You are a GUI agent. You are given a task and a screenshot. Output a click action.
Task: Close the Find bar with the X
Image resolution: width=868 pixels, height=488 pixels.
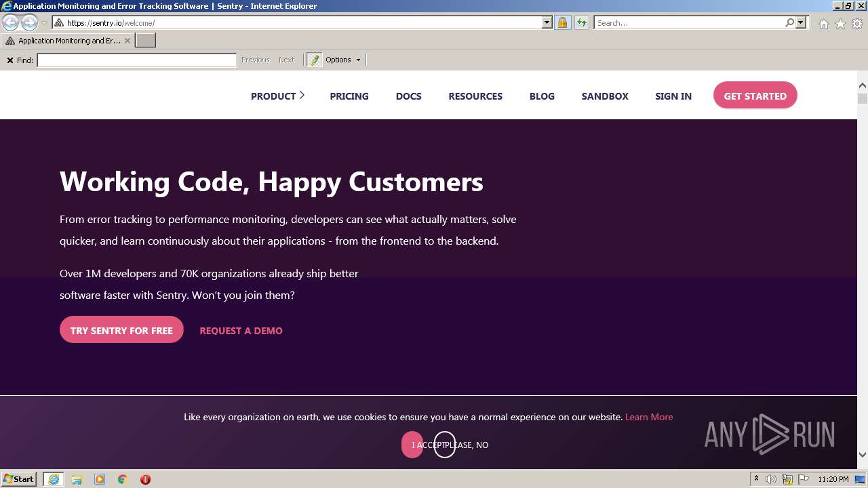10,60
